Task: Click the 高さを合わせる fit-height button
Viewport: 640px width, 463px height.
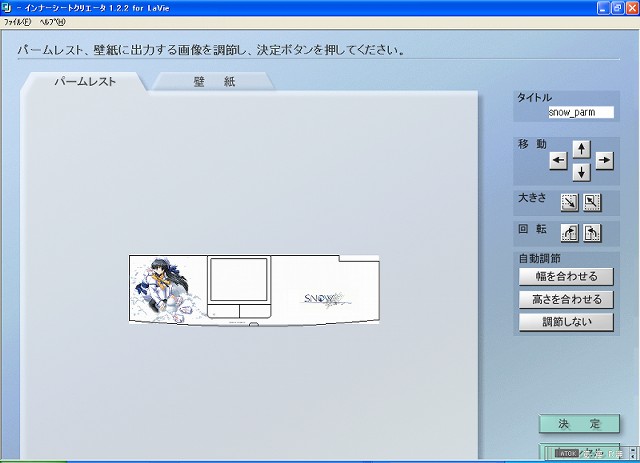Action: click(566, 299)
